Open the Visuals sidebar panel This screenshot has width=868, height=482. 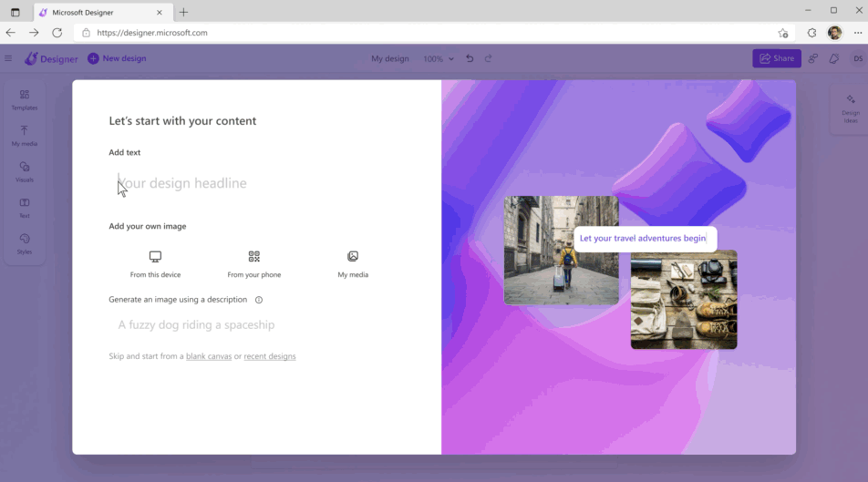25,171
